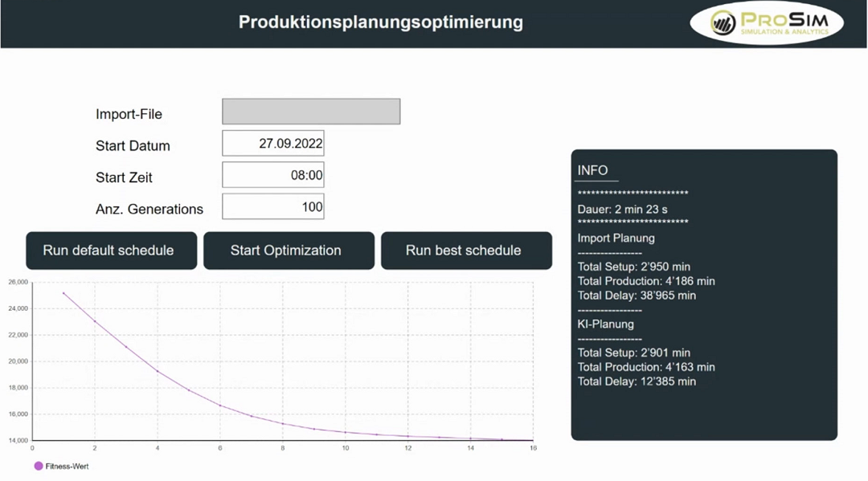
Task: Click the Produktionsplanungsoptimierung page title
Action: coord(381,22)
